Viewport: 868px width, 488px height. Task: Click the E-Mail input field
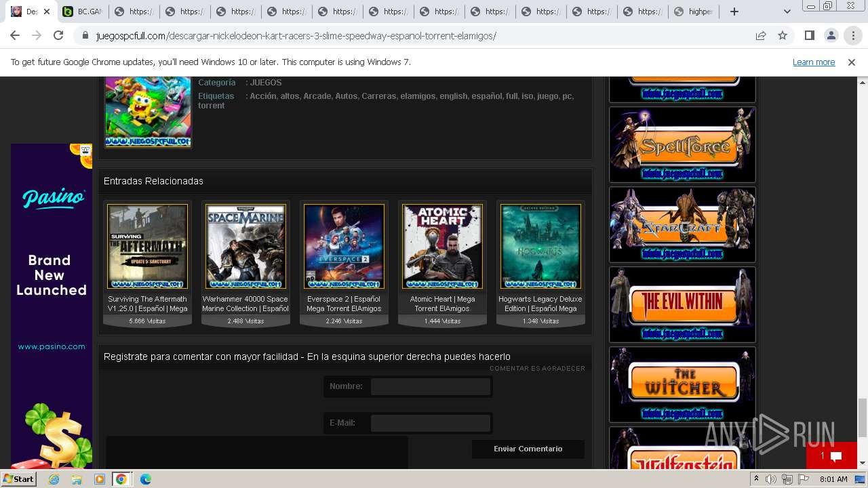[431, 423]
